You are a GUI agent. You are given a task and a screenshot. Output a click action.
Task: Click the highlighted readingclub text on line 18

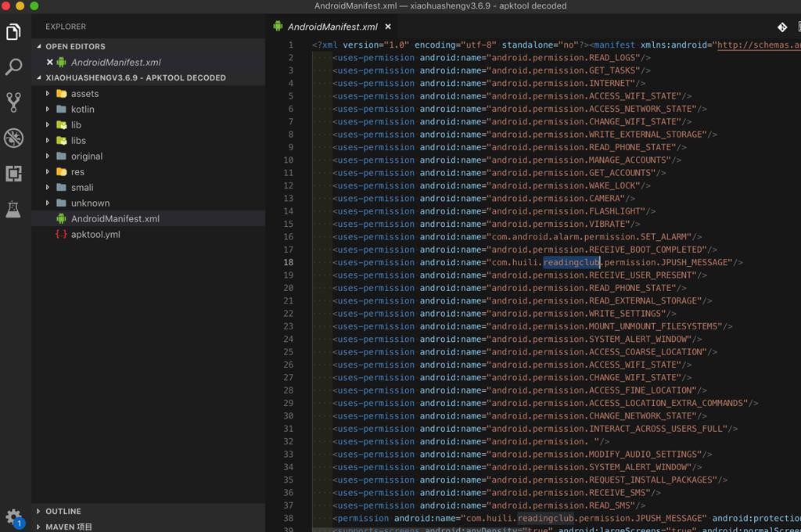571,262
